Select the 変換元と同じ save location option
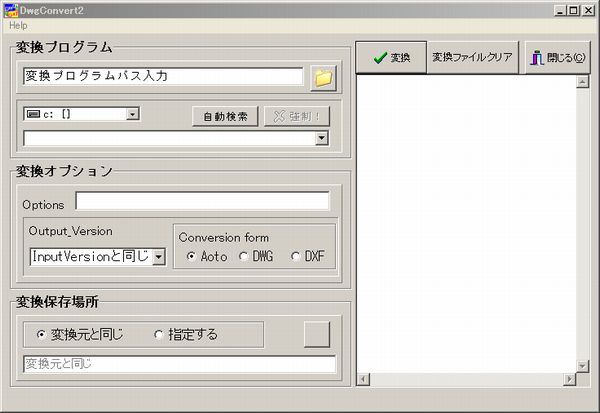600x413 pixels. pos(41,334)
